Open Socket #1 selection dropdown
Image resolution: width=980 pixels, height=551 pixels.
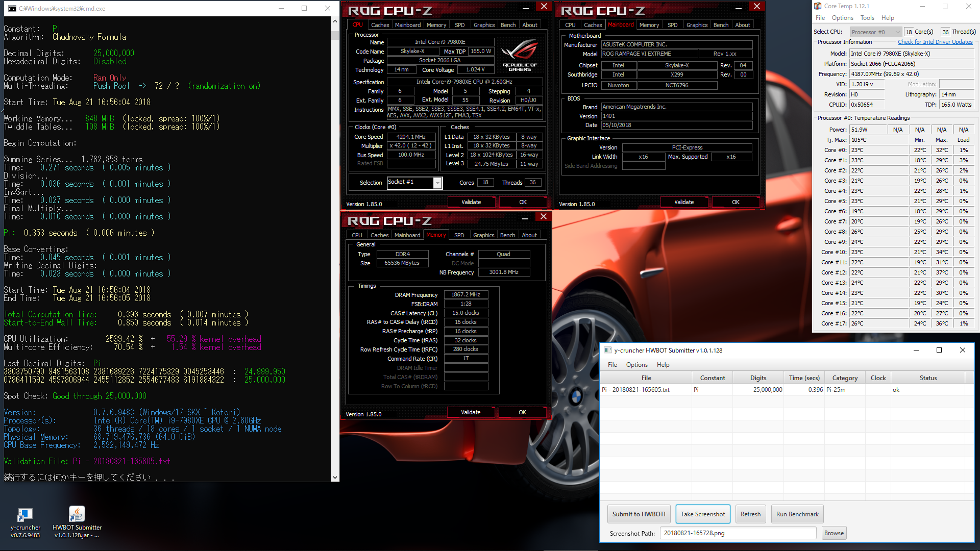pyautogui.click(x=437, y=183)
